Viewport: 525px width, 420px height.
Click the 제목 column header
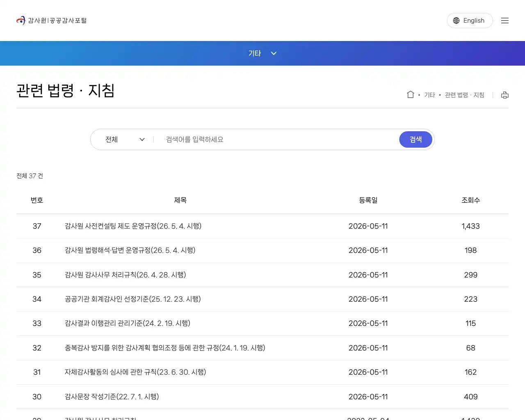tap(180, 200)
